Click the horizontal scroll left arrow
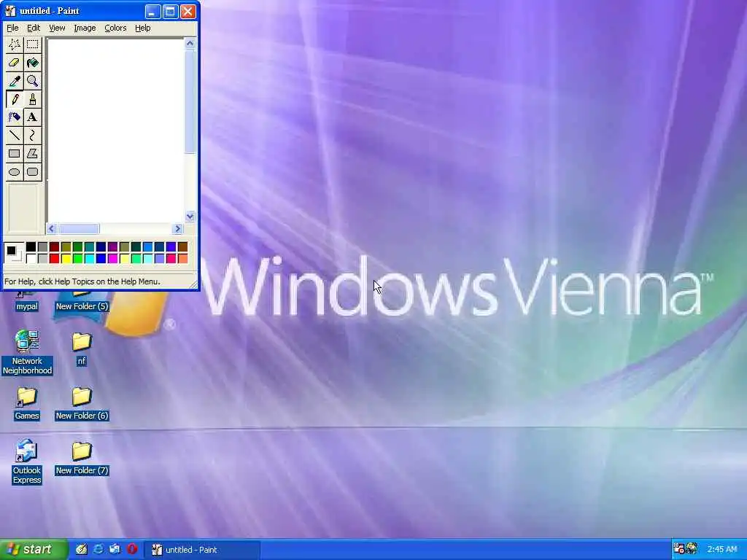This screenshot has width=747, height=560. (52, 228)
